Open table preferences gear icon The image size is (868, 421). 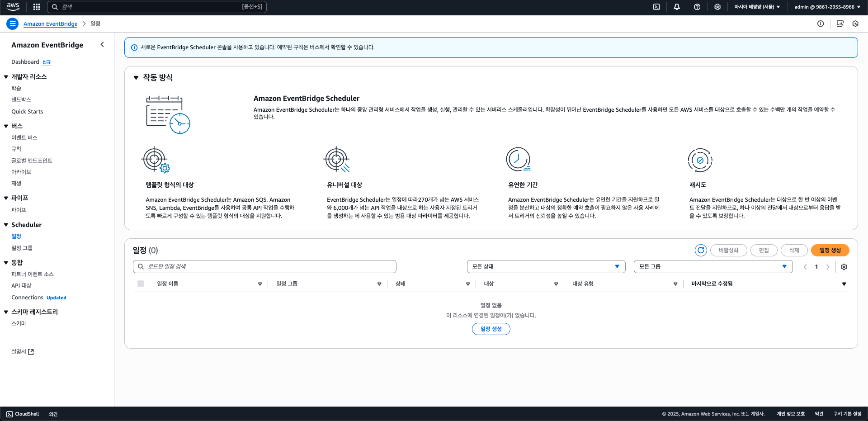click(844, 267)
